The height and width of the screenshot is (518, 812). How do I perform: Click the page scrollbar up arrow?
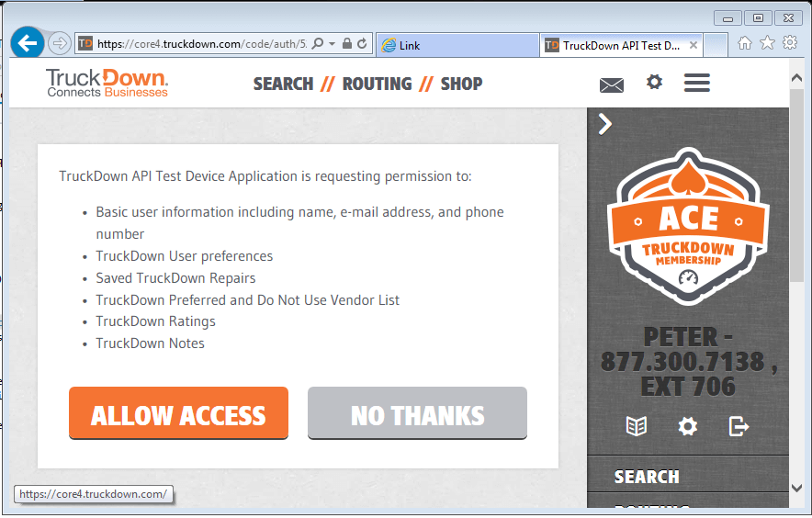[x=797, y=78]
